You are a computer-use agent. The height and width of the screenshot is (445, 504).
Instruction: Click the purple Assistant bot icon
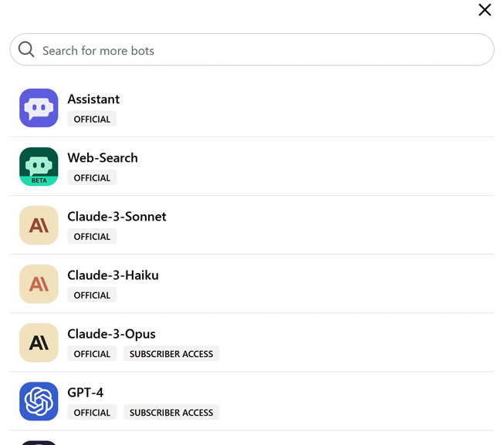39,108
